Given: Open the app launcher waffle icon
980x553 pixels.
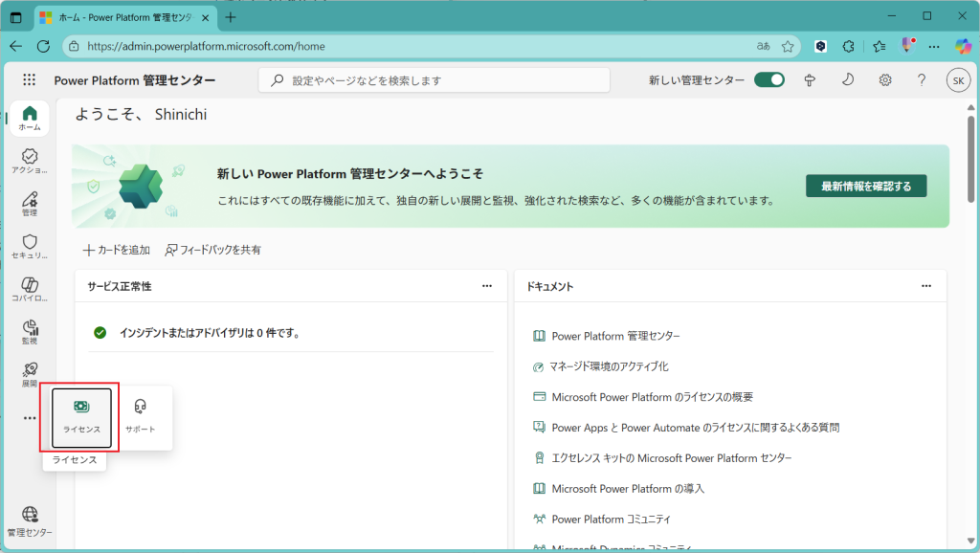Looking at the screenshot, I should [x=29, y=80].
